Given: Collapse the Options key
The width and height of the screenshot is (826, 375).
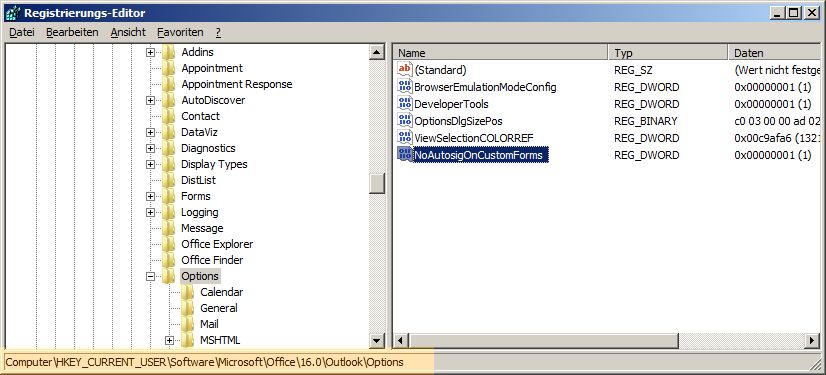Looking at the screenshot, I should coord(151,276).
